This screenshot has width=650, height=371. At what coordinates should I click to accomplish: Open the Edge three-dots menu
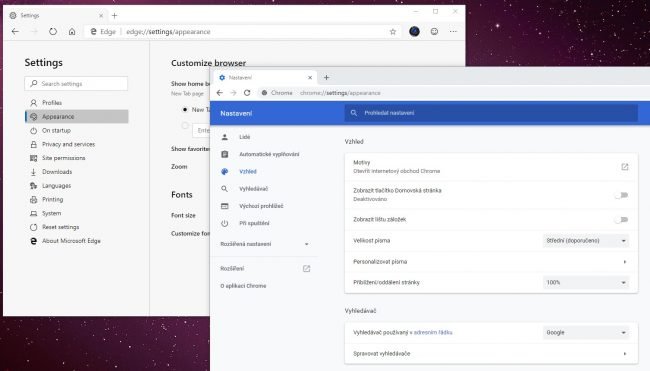[453, 32]
